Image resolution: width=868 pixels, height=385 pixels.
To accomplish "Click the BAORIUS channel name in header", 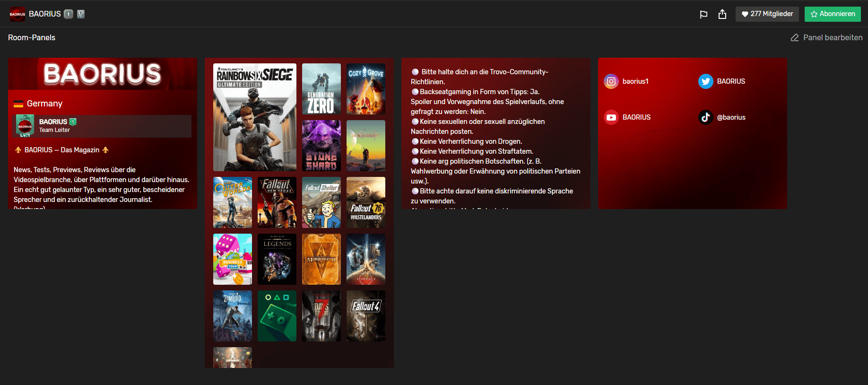I will point(45,14).
